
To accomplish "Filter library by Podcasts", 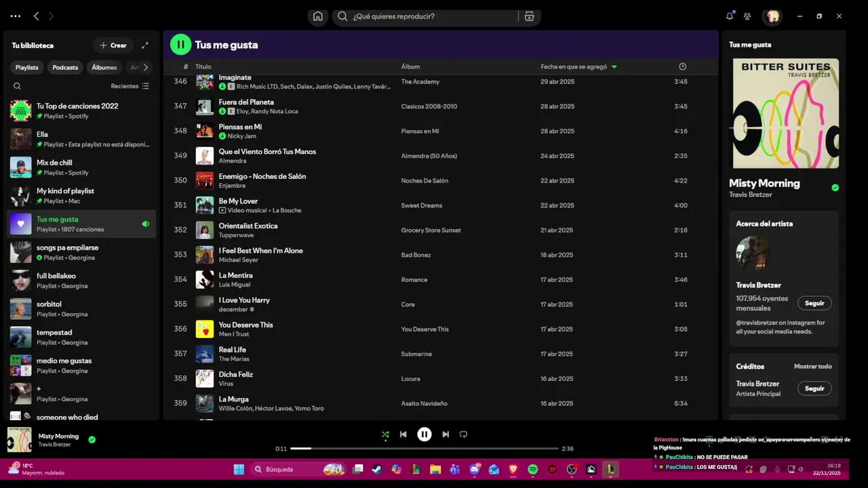I will (x=65, y=67).
